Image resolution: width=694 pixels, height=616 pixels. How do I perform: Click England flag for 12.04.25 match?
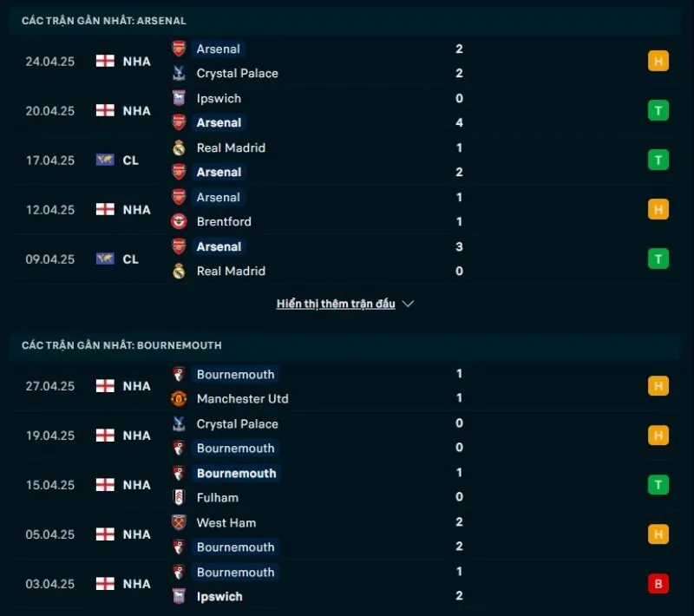[x=105, y=209]
